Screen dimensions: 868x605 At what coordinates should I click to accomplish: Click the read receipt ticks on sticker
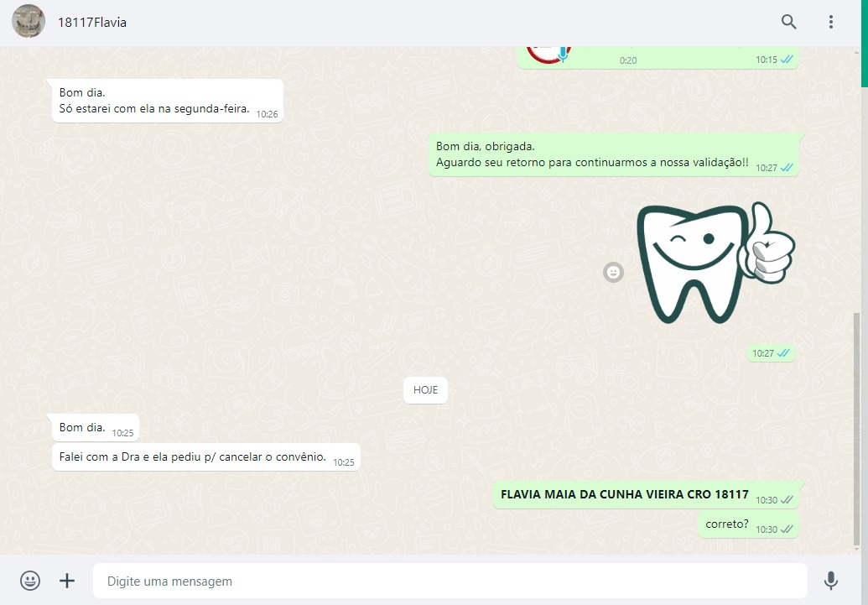coord(784,353)
